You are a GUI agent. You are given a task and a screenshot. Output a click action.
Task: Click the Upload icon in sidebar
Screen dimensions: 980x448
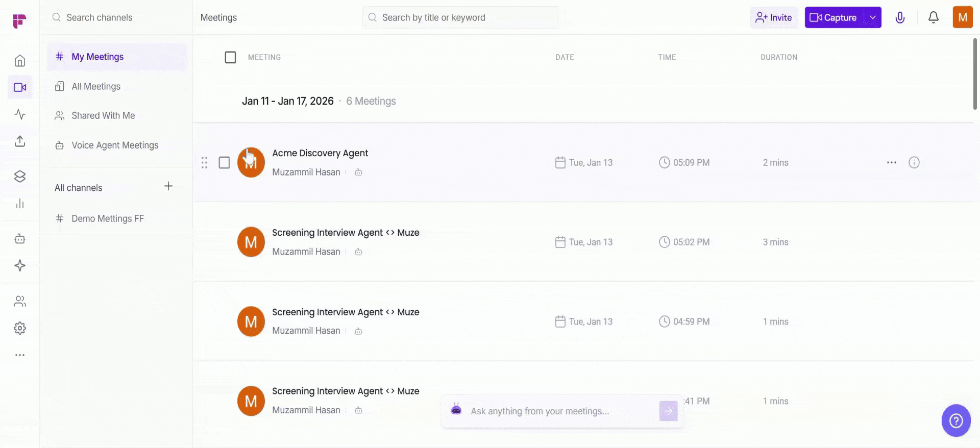coord(20,141)
